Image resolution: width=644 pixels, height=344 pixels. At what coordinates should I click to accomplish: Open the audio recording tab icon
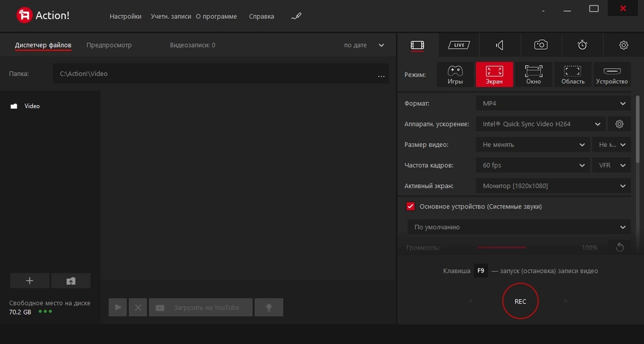coord(500,45)
